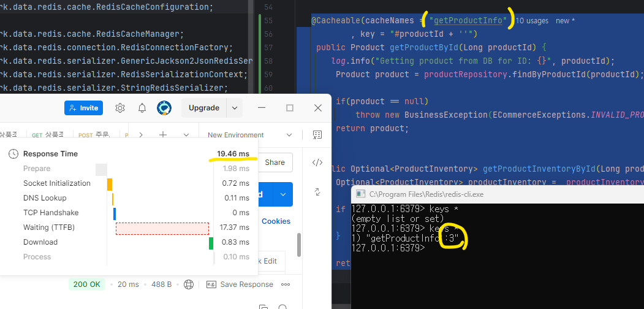Click the DNS Lookup row label
Viewport: 644px width, 309px height.
point(45,198)
